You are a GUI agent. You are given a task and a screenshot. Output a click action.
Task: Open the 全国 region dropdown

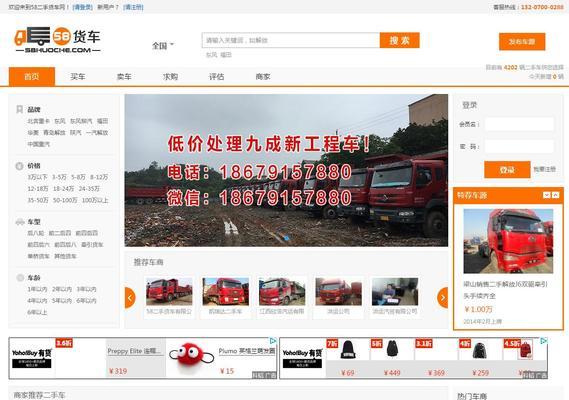click(x=163, y=46)
